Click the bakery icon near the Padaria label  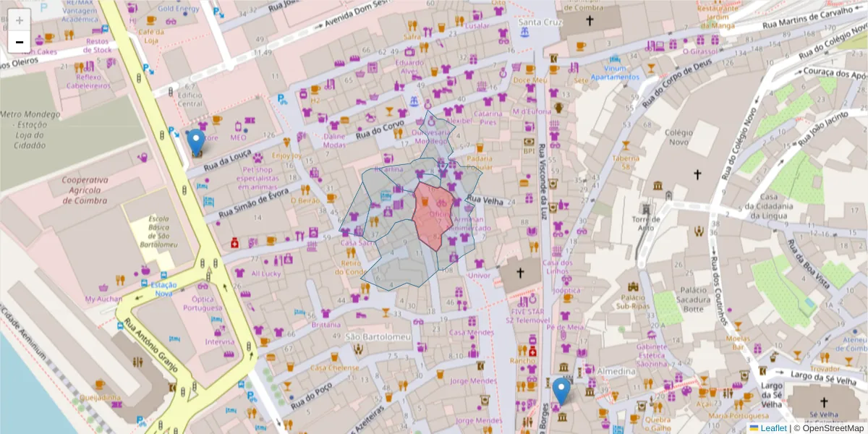point(480,148)
